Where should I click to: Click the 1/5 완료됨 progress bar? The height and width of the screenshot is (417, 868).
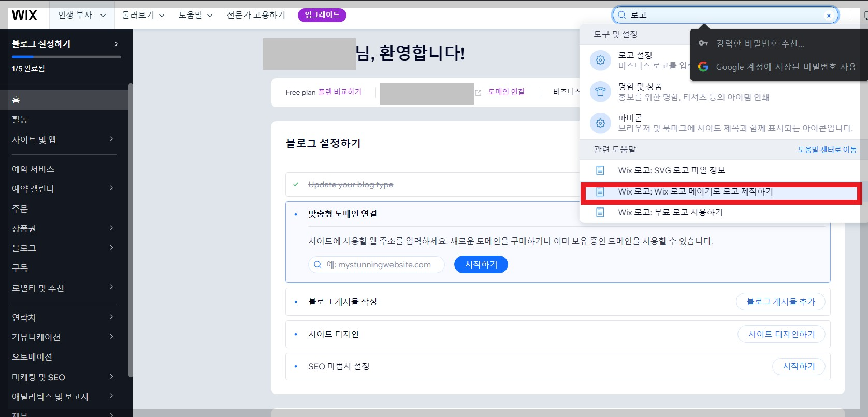tap(66, 57)
